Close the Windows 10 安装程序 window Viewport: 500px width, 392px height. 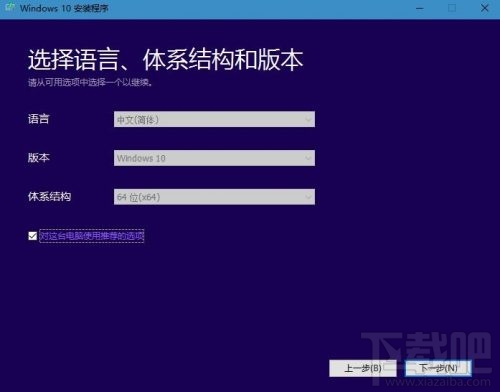coord(485,8)
